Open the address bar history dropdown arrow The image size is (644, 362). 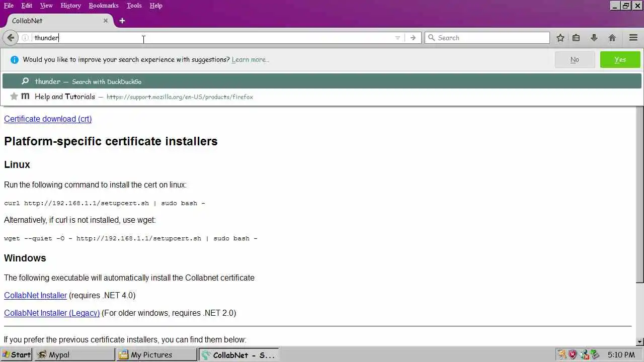[397, 38]
